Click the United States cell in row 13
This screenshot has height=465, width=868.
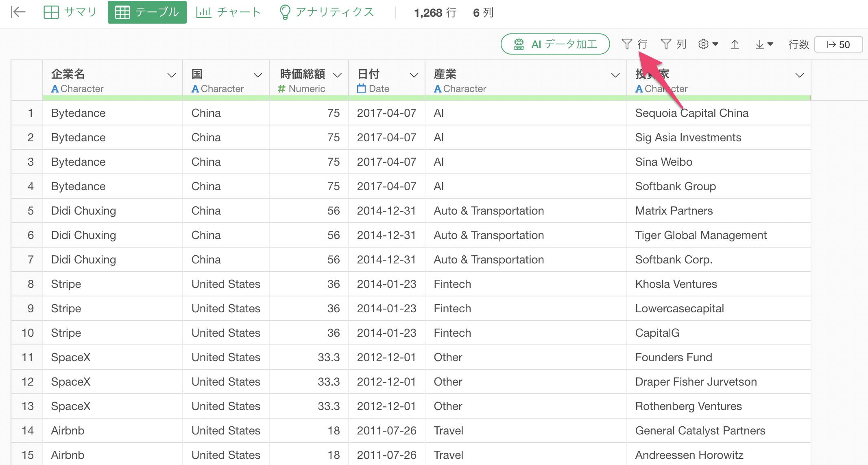coord(226,406)
